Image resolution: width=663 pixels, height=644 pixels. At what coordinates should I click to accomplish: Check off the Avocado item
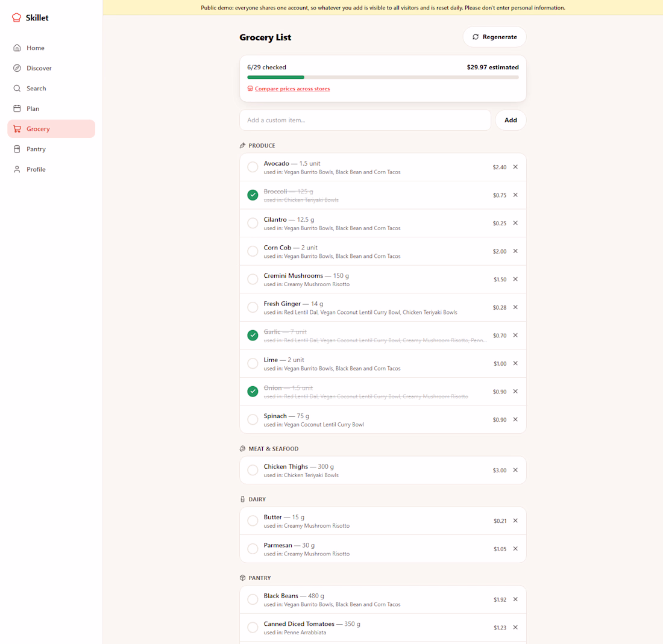click(253, 167)
